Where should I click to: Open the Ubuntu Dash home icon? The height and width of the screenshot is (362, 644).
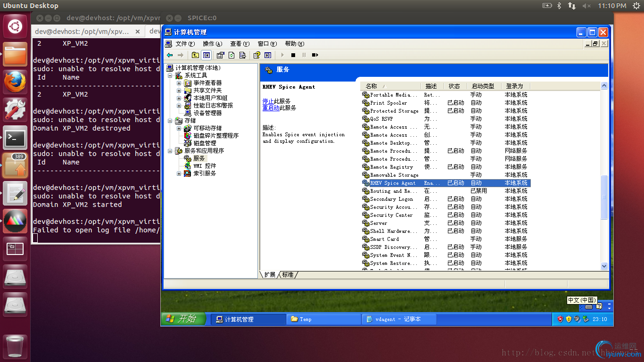15,26
